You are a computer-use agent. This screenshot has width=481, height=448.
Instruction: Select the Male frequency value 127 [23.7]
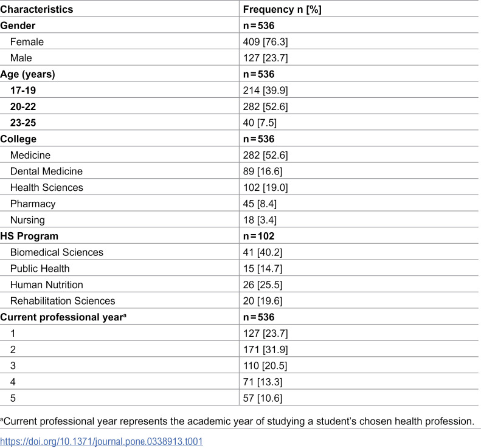point(265,58)
